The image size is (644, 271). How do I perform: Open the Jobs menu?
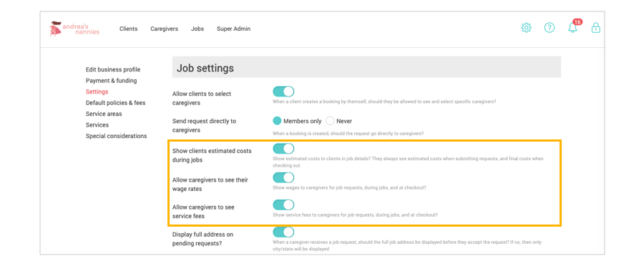[197, 29]
